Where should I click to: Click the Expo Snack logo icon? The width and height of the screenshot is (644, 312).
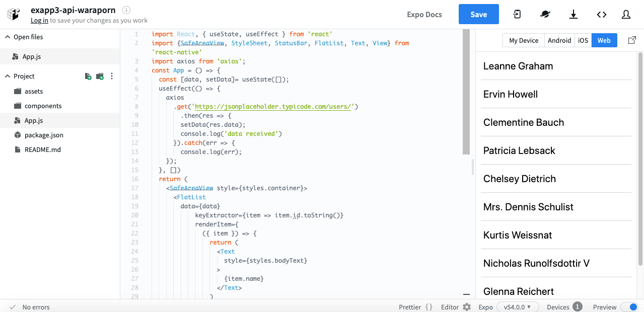click(x=14, y=15)
